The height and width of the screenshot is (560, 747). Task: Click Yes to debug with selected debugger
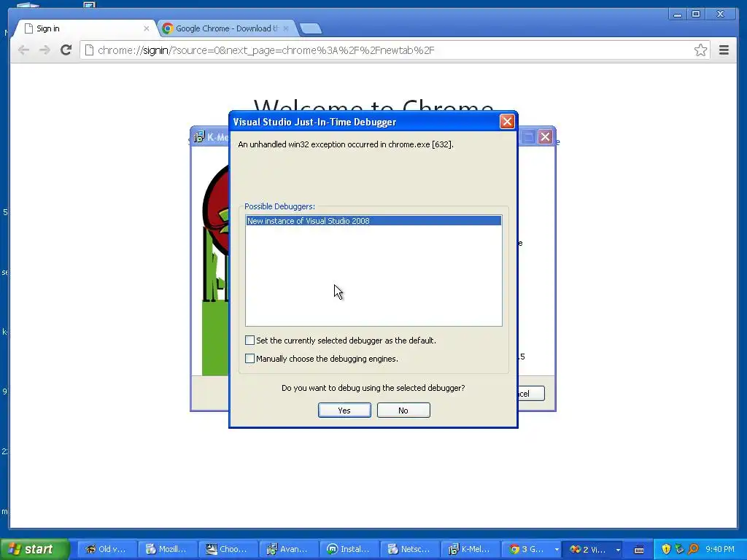[x=344, y=411]
